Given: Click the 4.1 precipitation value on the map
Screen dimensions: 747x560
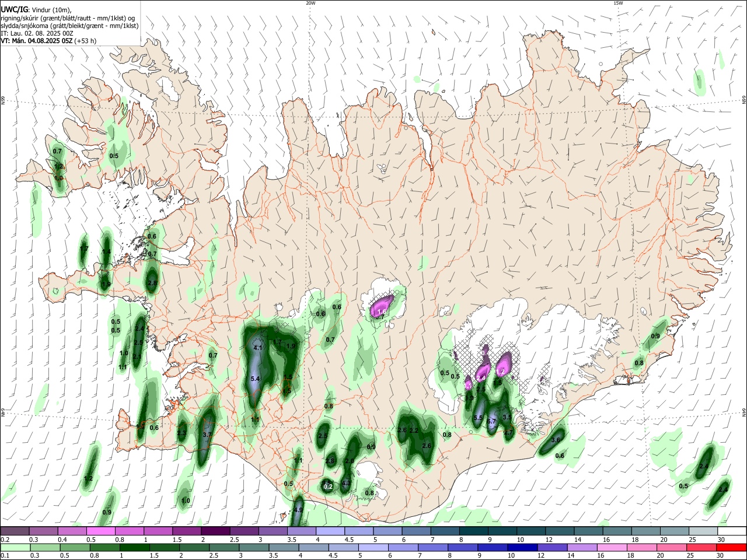Looking at the screenshot, I should click(258, 348).
